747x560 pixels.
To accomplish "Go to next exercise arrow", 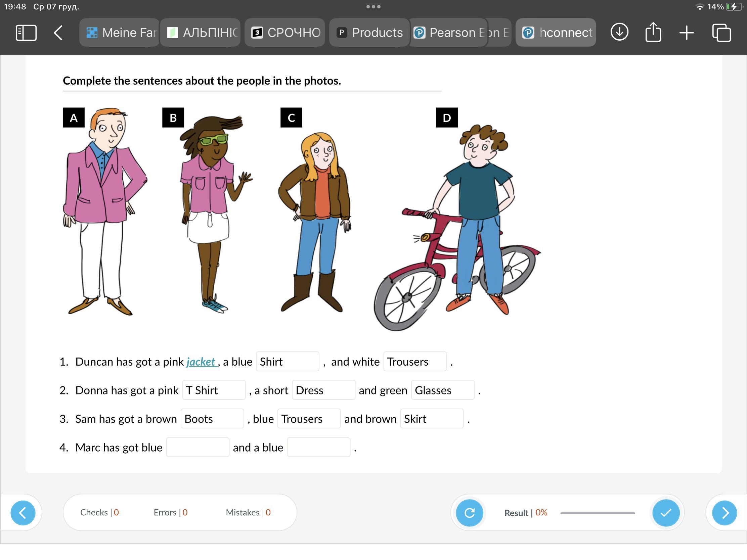I will [x=724, y=513].
